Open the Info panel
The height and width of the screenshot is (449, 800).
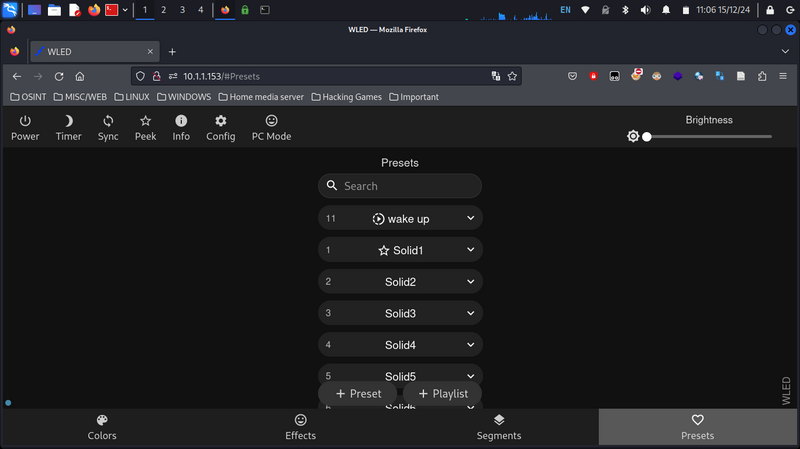(181, 128)
